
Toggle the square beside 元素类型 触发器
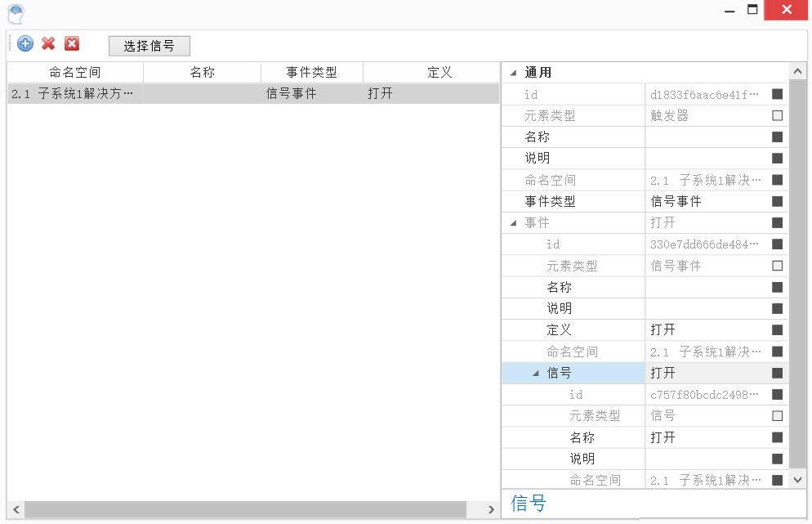point(778,115)
